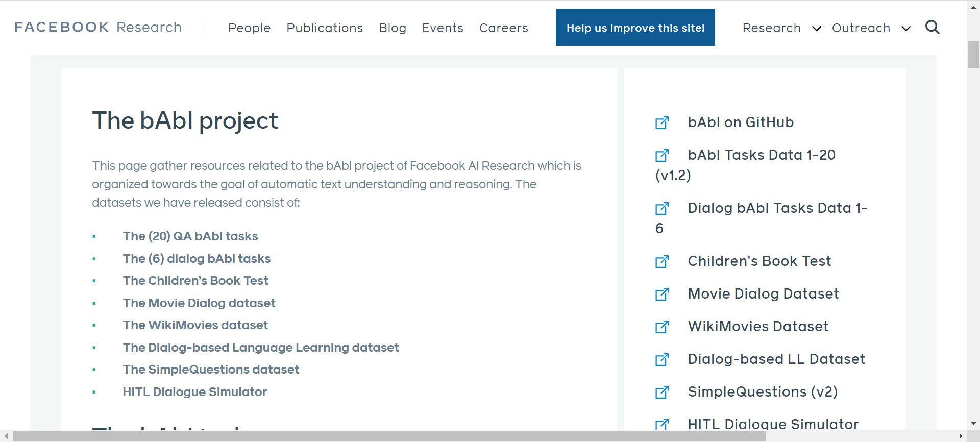980x442 pixels.
Task: Open The Movie Dialog dataset link
Action: [x=199, y=303]
